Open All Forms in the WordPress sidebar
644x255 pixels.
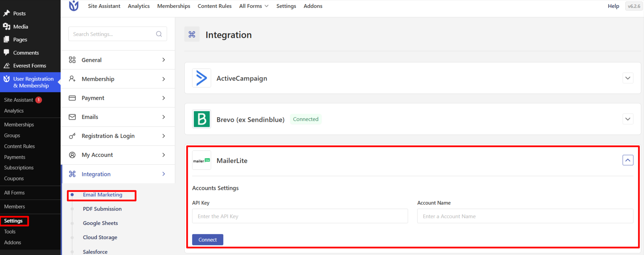click(x=14, y=193)
